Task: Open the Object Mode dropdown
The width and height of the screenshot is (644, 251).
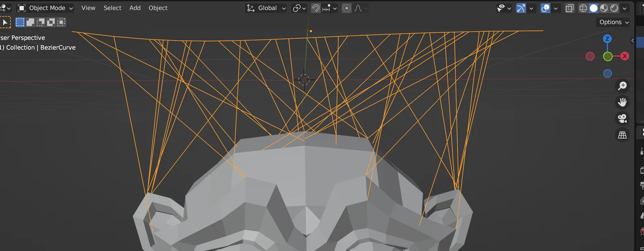Action: click(x=45, y=8)
